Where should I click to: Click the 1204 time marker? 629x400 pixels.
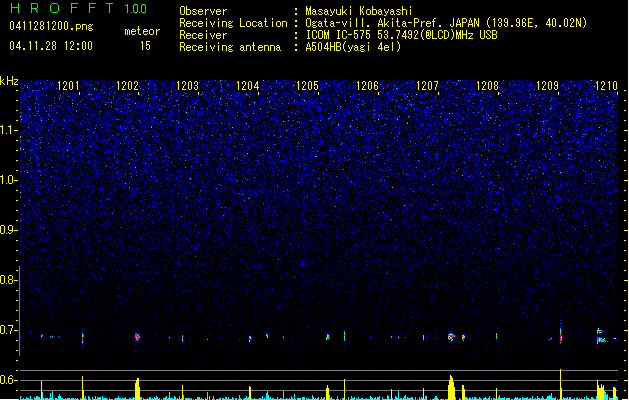coord(248,86)
